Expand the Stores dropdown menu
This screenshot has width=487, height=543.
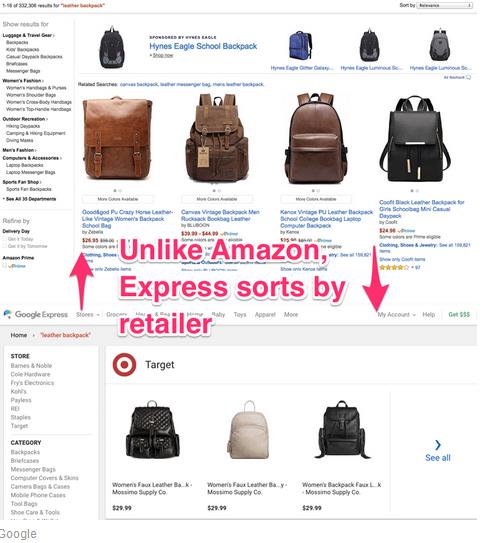(x=88, y=314)
